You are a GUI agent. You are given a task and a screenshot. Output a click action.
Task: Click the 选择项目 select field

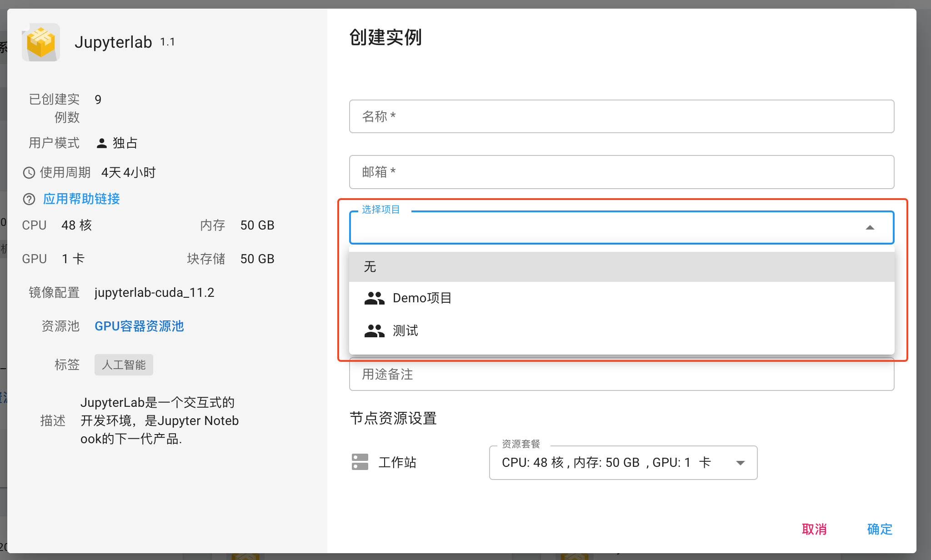[621, 227]
